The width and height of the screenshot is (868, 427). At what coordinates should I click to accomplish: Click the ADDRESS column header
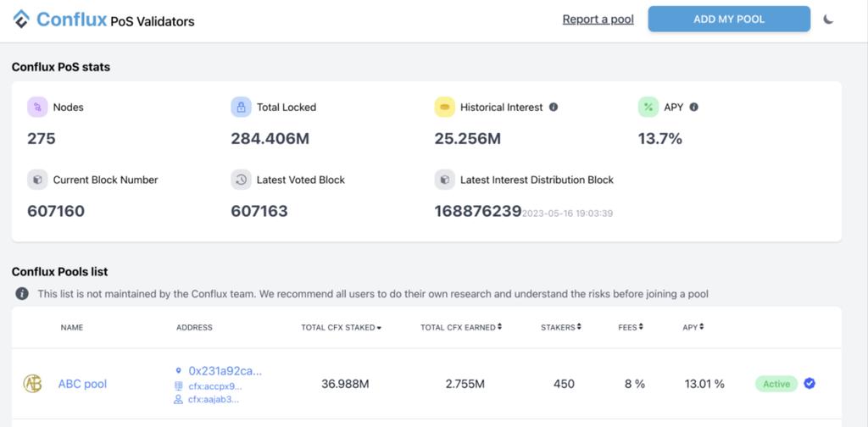click(x=194, y=327)
